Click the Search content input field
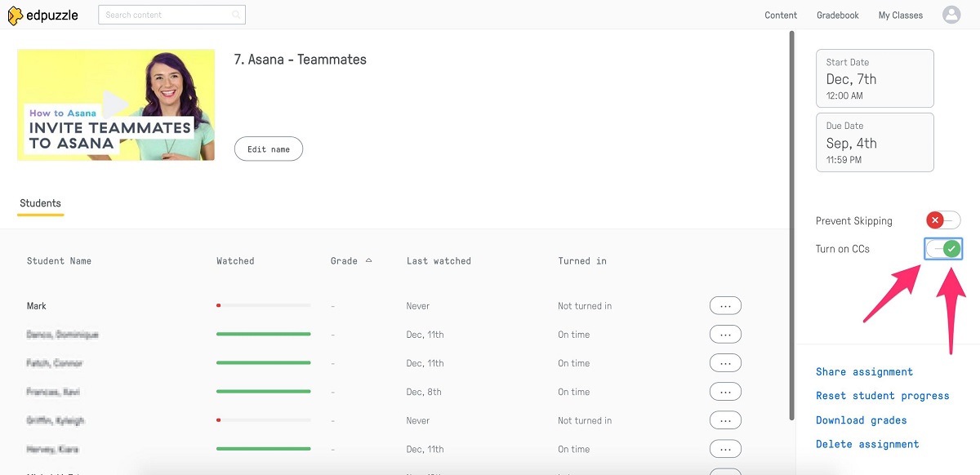 [163, 14]
